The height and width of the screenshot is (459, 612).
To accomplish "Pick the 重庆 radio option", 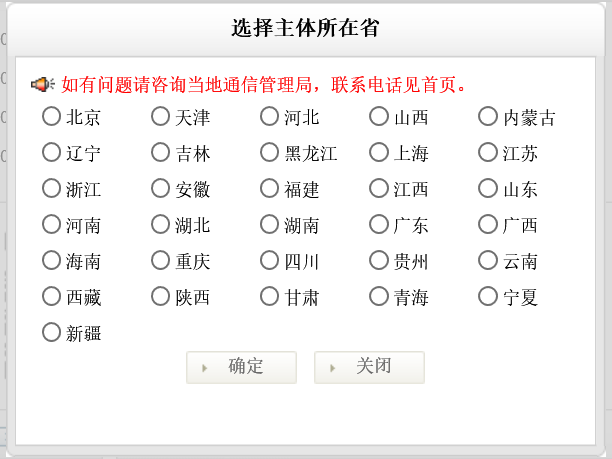I will (x=160, y=261).
